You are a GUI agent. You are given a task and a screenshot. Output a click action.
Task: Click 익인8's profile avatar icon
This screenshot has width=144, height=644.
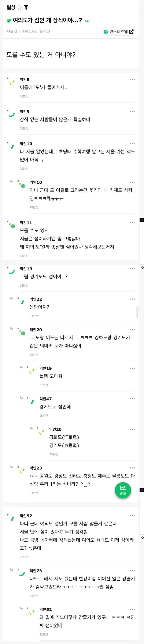coord(12,83)
